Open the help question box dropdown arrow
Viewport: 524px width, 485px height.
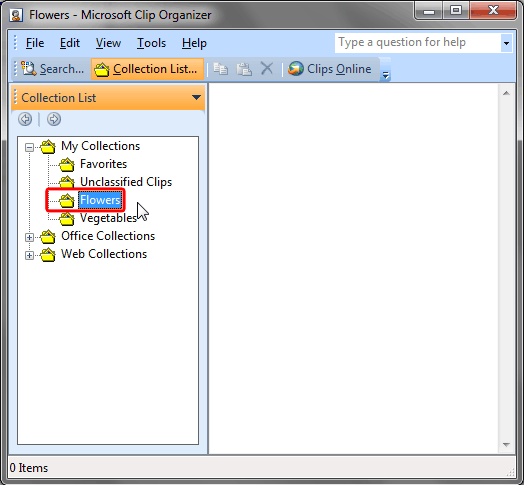click(506, 43)
